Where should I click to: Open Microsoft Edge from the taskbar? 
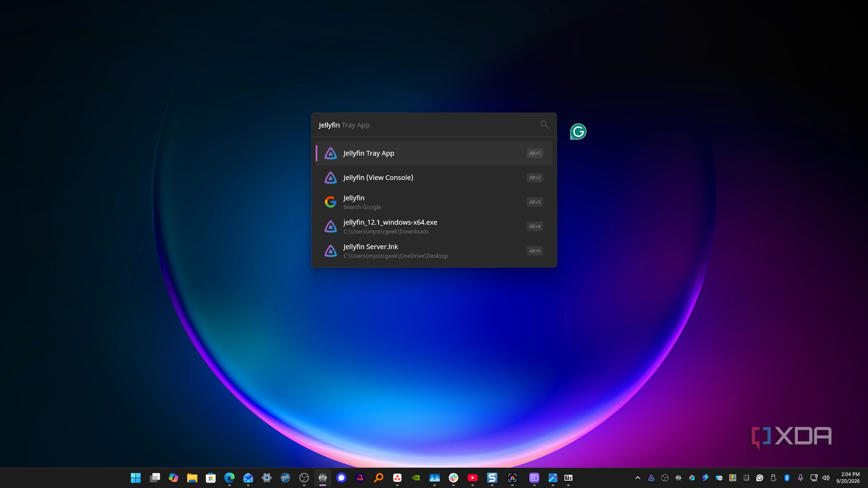pos(230,478)
